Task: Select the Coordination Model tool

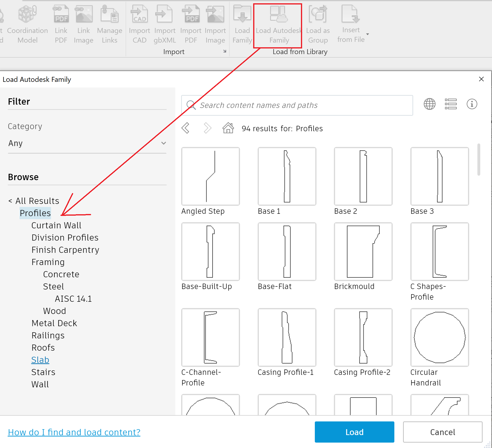Action: (x=27, y=23)
